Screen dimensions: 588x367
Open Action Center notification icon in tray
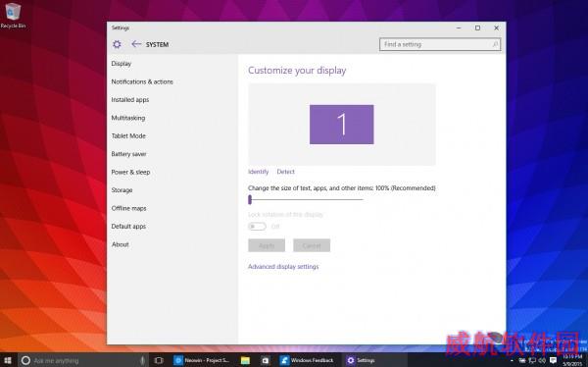click(553, 360)
